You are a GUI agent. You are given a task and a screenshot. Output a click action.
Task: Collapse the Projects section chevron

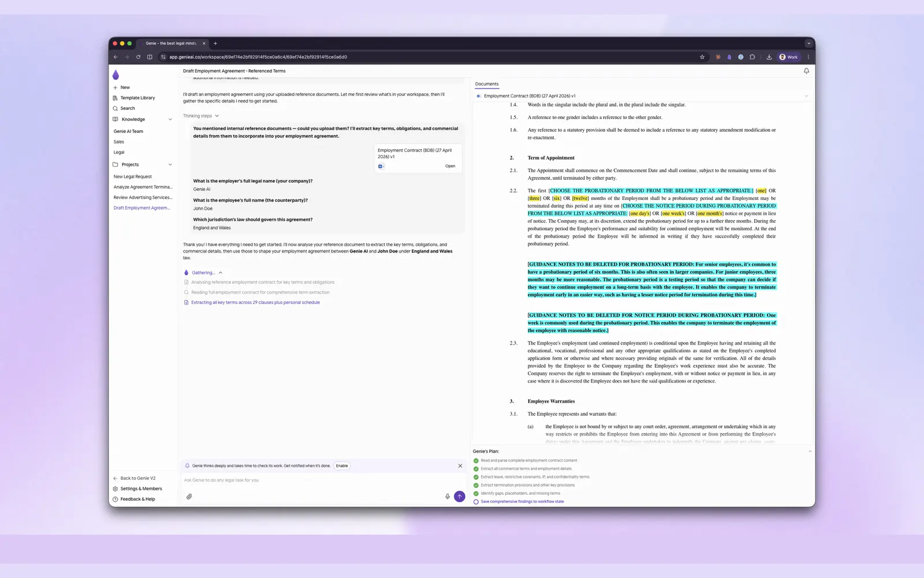170,164
